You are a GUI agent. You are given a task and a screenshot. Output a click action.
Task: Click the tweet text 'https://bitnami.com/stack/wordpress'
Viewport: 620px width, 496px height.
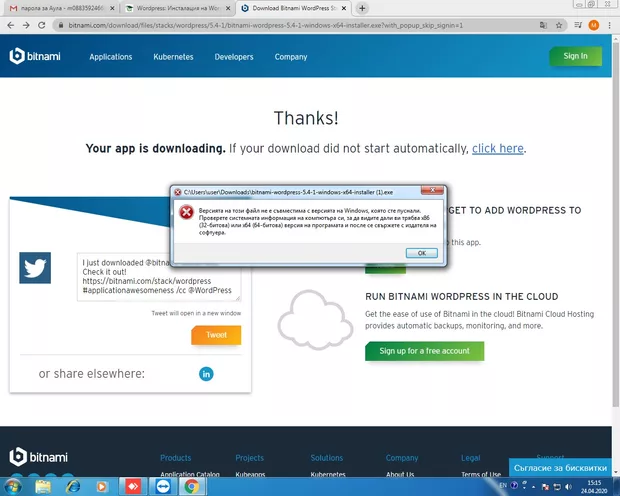point(147,281)
